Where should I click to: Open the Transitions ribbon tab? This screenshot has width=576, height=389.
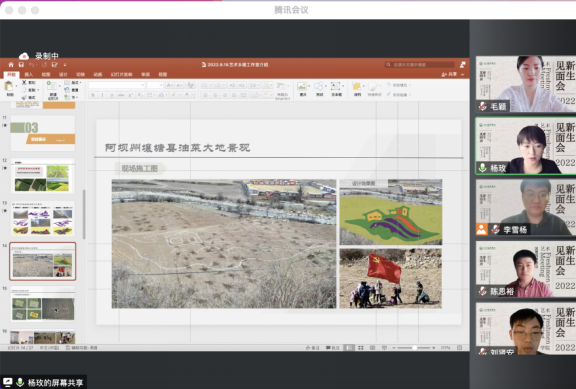click(x=80, y=75)
